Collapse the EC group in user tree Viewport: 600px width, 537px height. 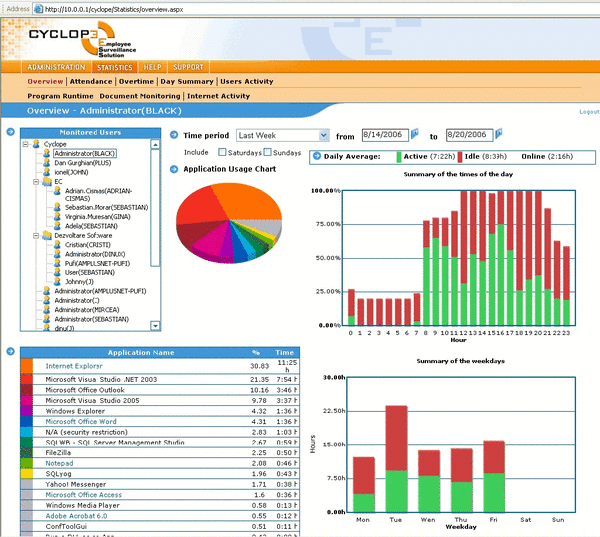pyautogui.click(x=34, y=183)
